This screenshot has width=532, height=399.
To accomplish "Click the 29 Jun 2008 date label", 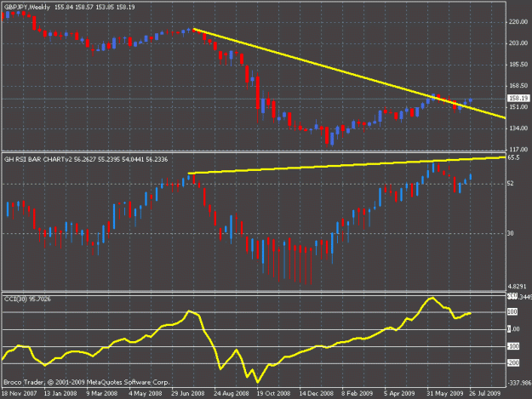I will click(187, 393).
